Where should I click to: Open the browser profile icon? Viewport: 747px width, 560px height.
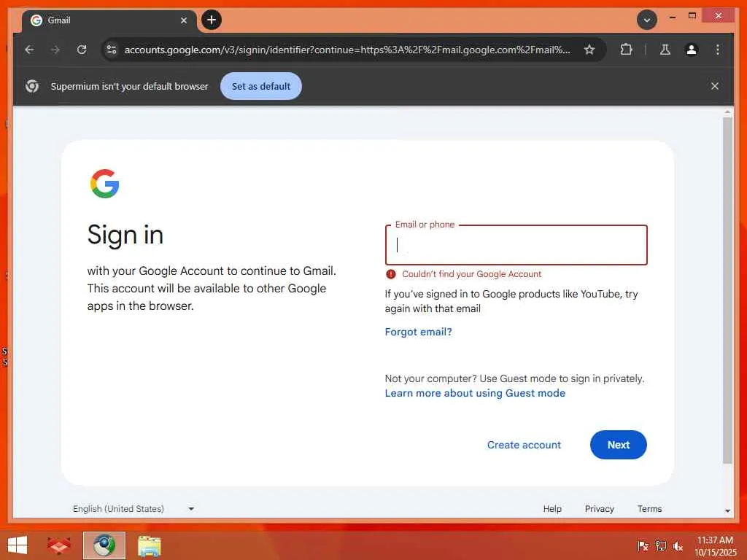(x=692, y=50)
